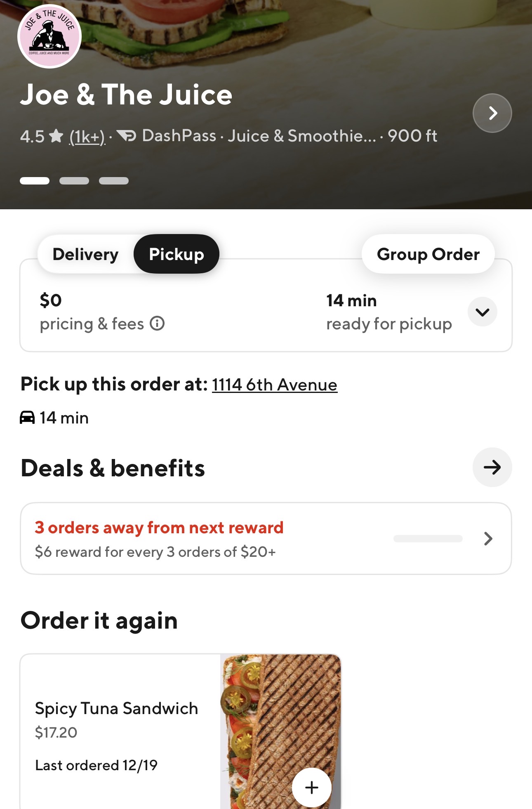Tap the pricing & fees info icon

157,324
